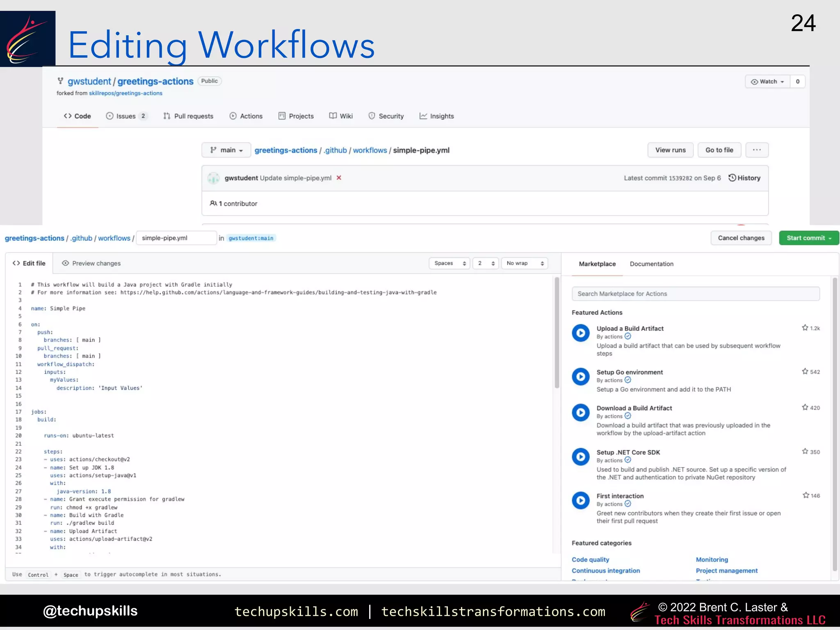Open the Continuous integration category link
This screenshot has width=840, height=630.
click(x=606, y=571)
